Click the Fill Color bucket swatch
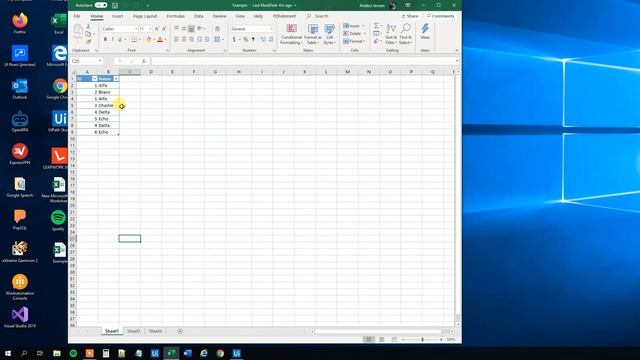 pyautogui.click(x=149, y=39)
